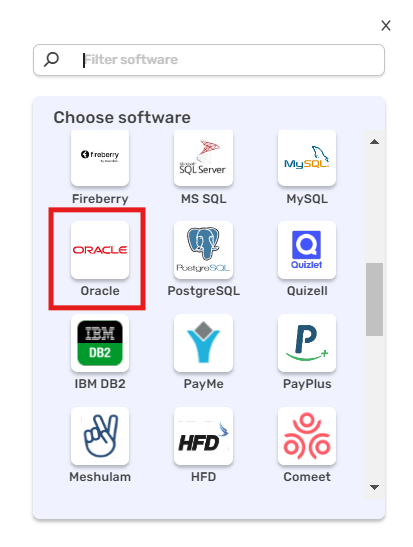Screen dimensions: 413x547
Task: Click the scrollbar down arrow
Action: 374,487
